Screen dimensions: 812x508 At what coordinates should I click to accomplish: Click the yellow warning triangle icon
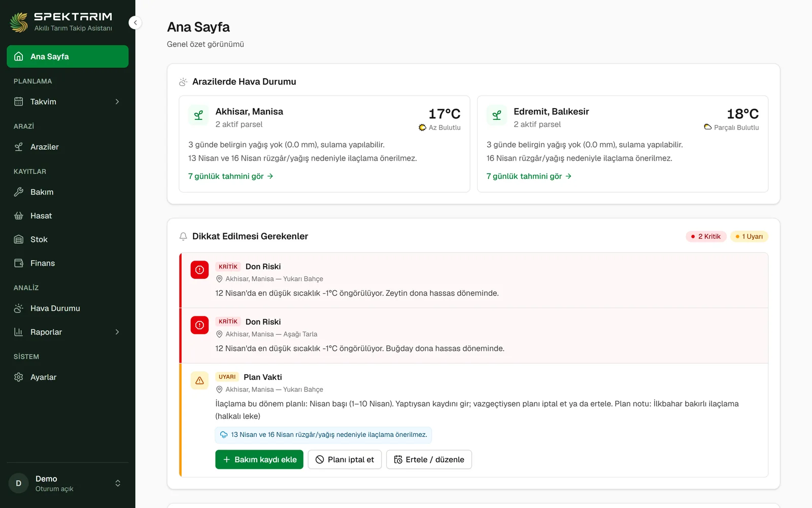coord(199,380)
